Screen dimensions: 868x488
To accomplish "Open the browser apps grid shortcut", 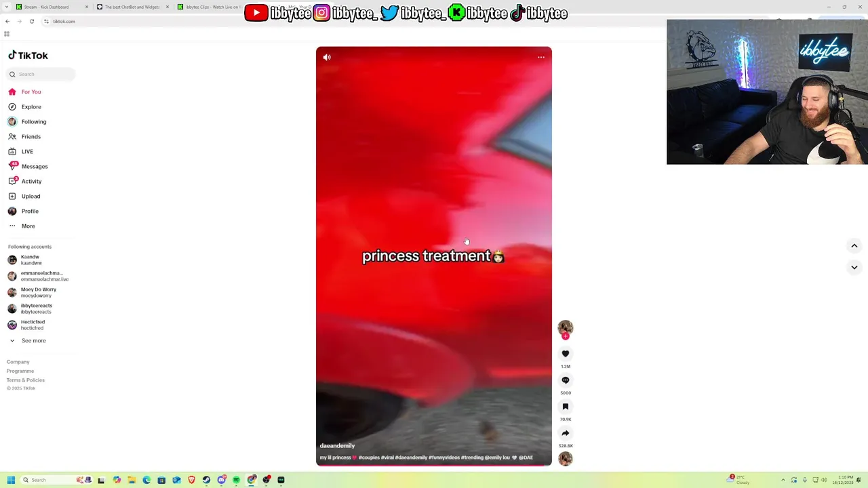I will (7, 34).
